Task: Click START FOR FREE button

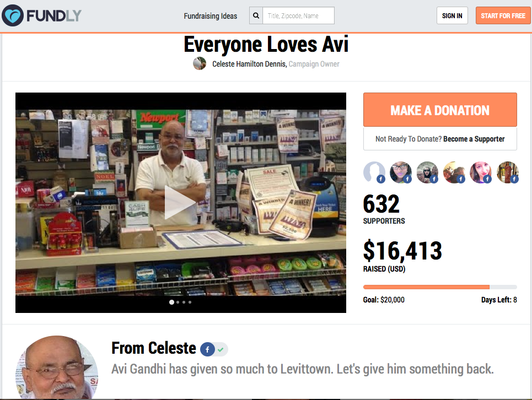Action: (503, 15)
